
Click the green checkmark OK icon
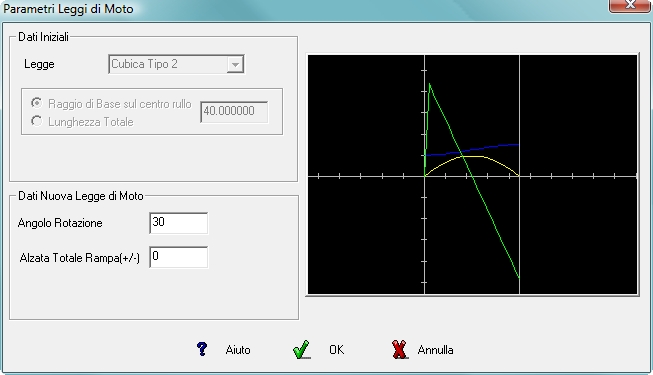(x=301, y=350)
